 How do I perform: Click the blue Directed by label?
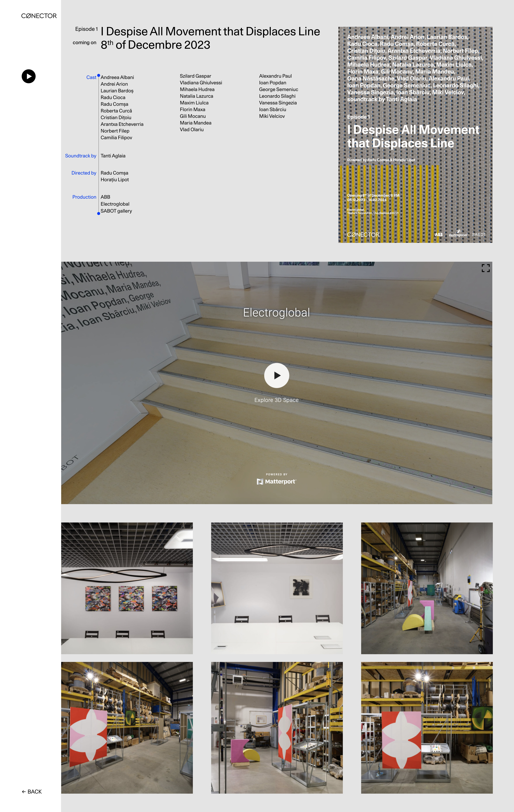pos(84,173)
